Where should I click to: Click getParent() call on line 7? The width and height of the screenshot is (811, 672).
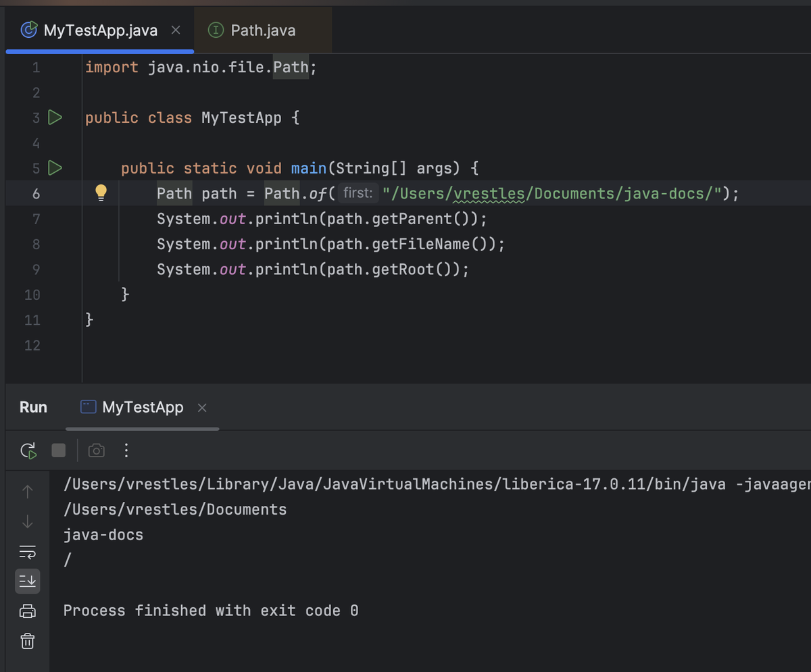[422, 219]
